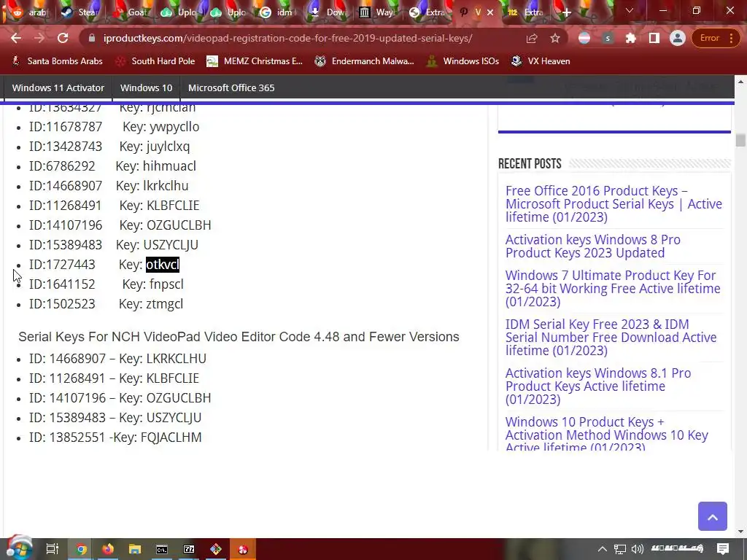Close the active Pinterest-icon tab
This screenshot has width=747, height=560.
coord(490,12)
